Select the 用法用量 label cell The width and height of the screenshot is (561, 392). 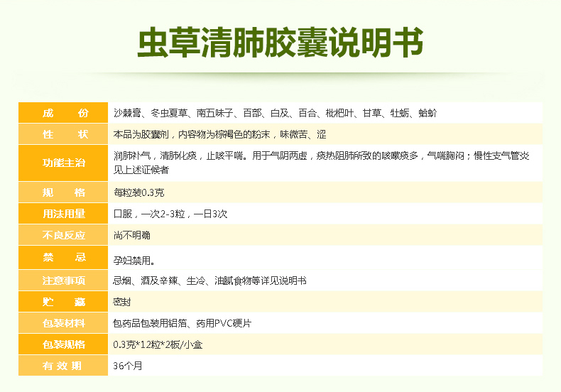tap(63, 214)
